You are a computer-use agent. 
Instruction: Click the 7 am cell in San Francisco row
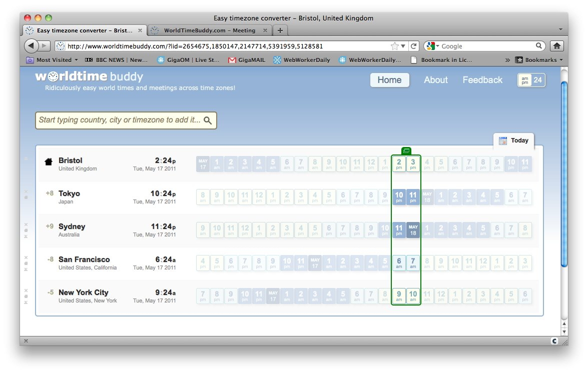point(413,263)
